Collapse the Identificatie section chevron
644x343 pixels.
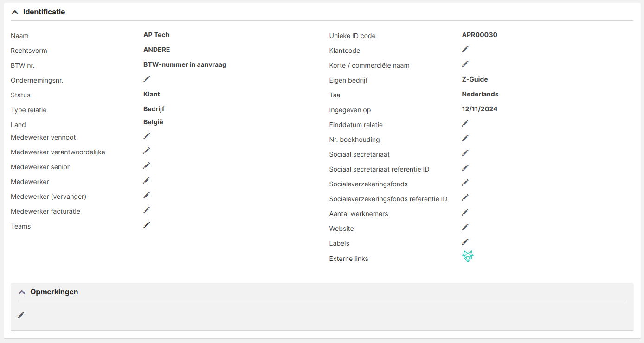[x=15, y=12]
